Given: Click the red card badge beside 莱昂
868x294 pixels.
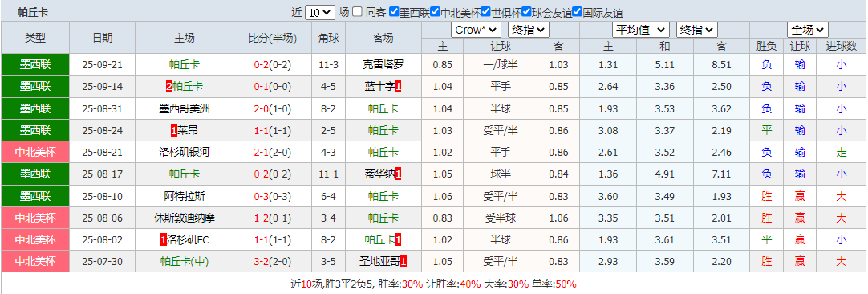Looking at the screenshot, I should click(x=174, y=131).
